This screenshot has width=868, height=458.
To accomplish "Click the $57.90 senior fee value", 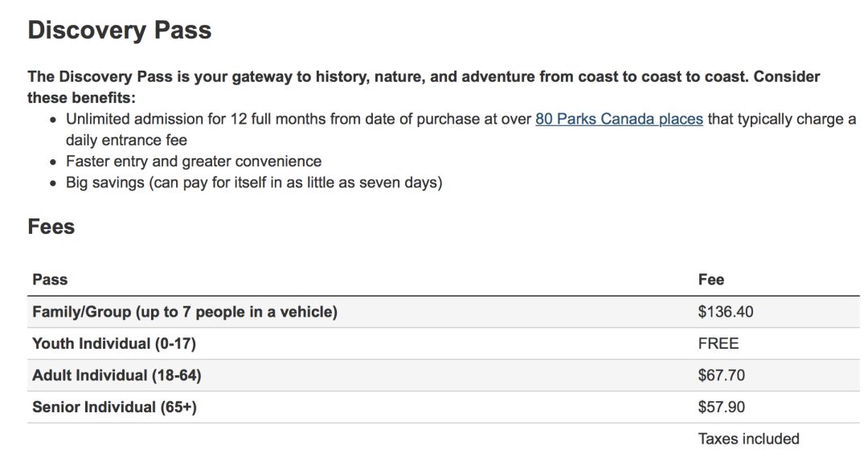I will tap(721, 407).
